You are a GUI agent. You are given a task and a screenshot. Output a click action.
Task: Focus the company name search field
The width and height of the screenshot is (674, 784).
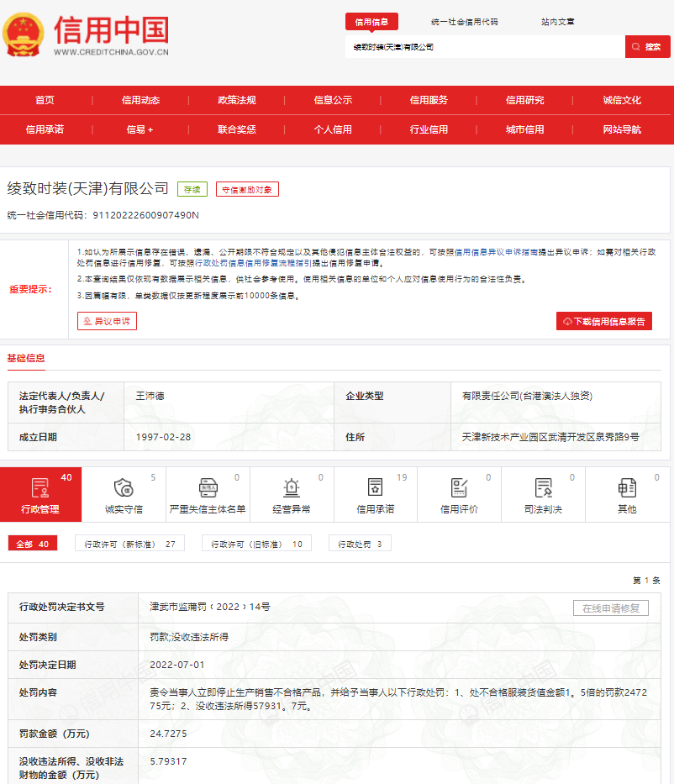[485, 47]
